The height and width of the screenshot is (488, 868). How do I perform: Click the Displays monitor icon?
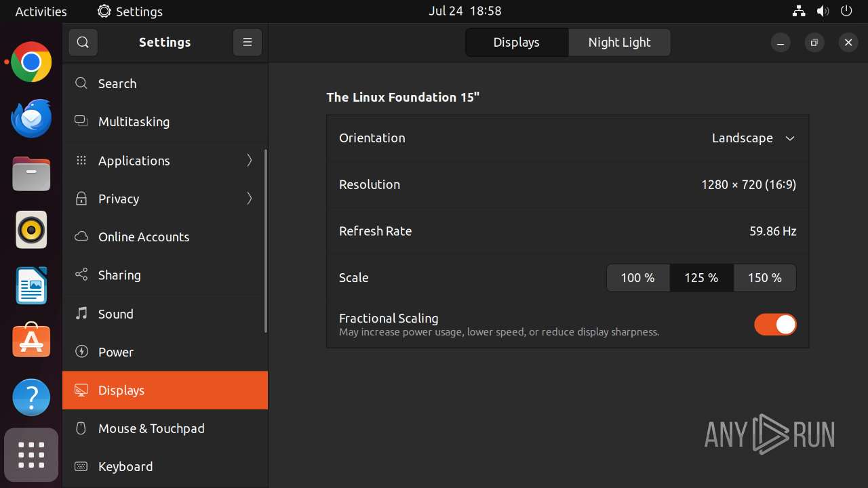click(81, 390)
